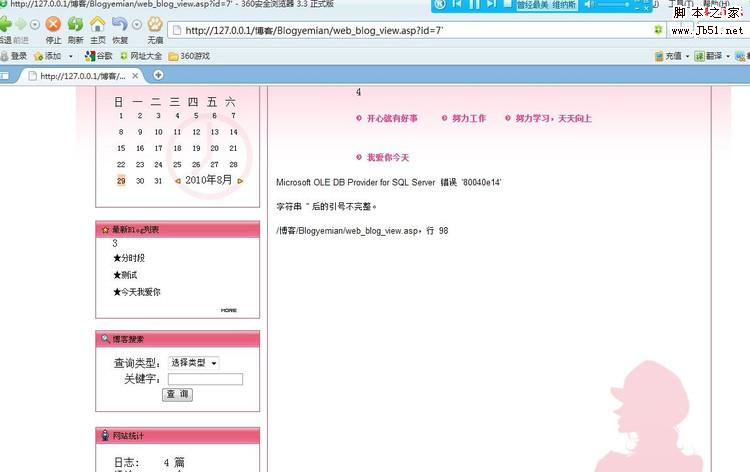The height and width of the screenshot is (472, 750).
Task: Click the 翻译 translate button
Action: (708, 56)
